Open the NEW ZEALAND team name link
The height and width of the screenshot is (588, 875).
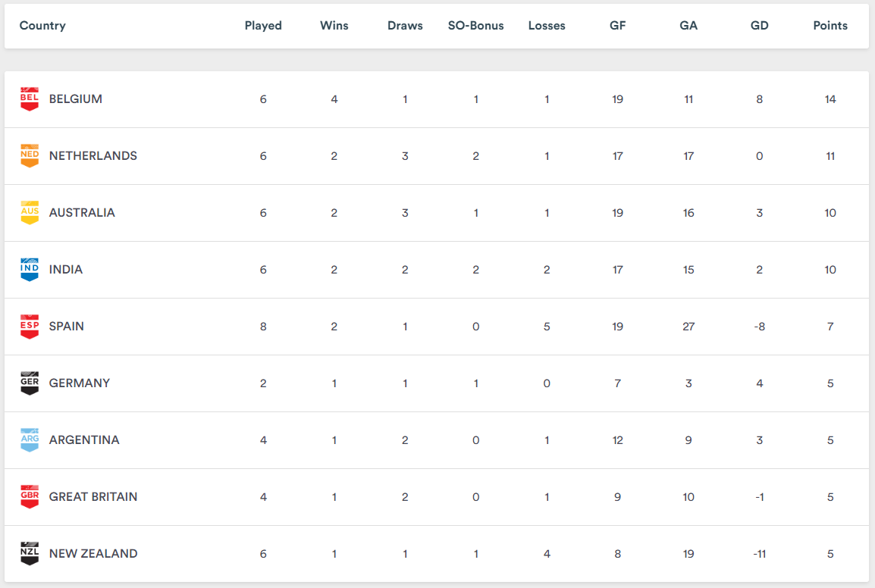point(93,554)
